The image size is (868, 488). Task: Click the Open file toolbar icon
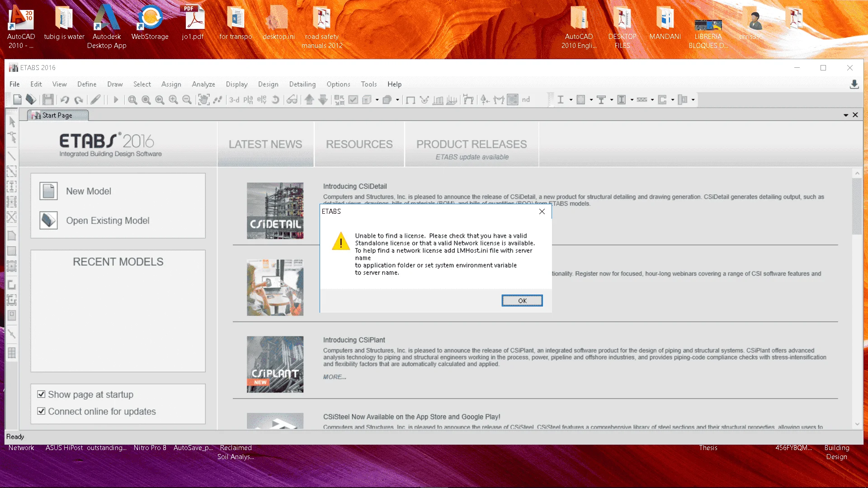point(31,100)
